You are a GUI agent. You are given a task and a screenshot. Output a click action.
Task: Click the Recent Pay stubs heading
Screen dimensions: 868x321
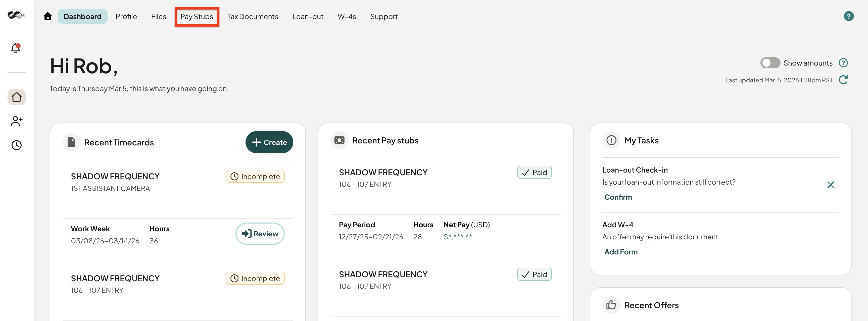[385, 140]
